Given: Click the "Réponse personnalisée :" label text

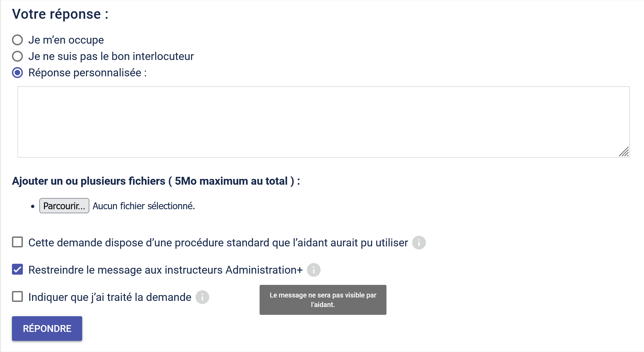Looking at the screenshot, I should (x=87, y=73).
